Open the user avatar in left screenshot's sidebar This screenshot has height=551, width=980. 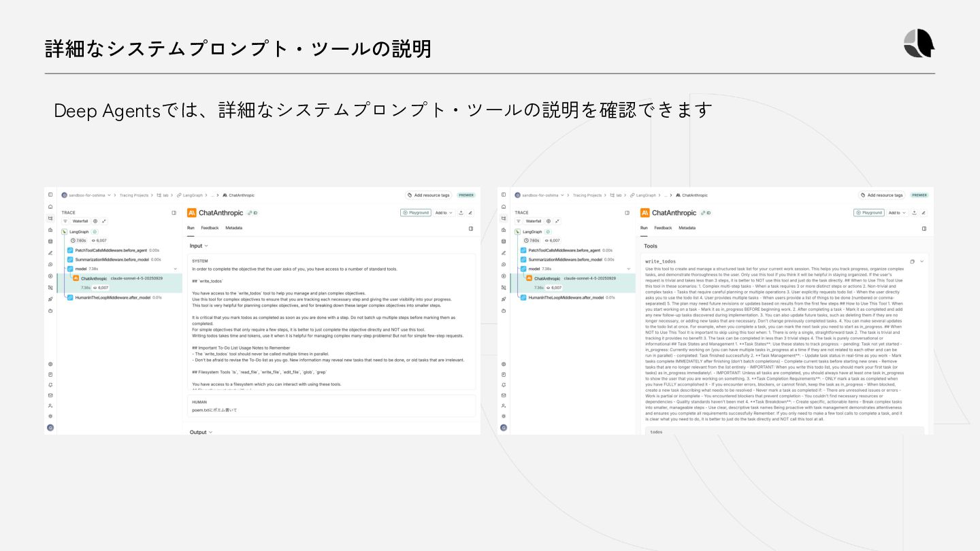tap(50, 428)
